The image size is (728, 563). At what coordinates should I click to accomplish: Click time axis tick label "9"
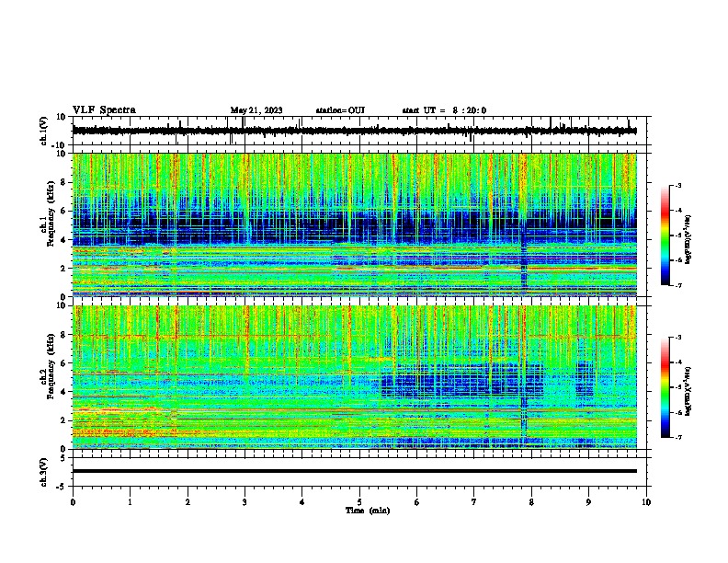[588, 502]
